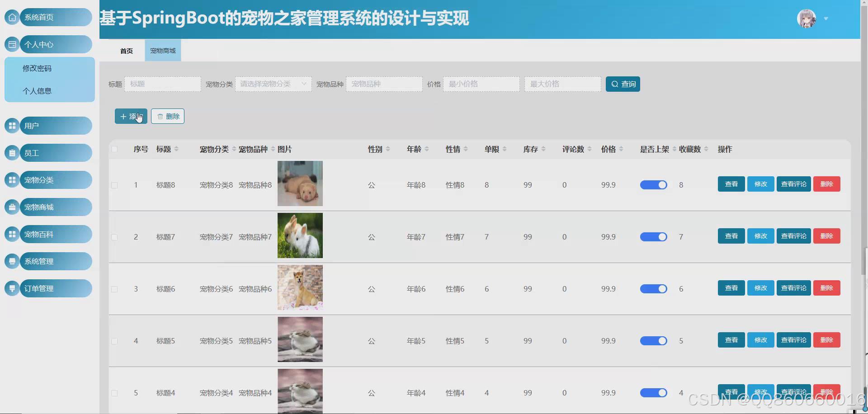Click the 添加 button

(131, 116)
